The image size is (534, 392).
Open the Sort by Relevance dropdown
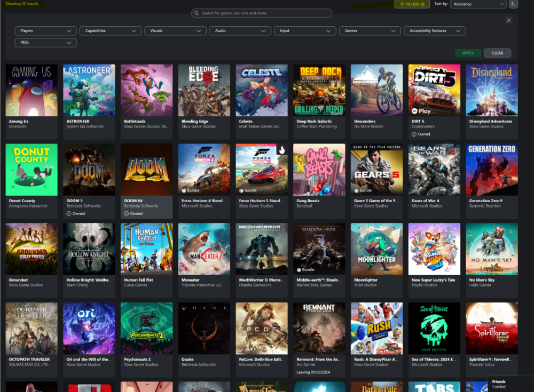477,4
